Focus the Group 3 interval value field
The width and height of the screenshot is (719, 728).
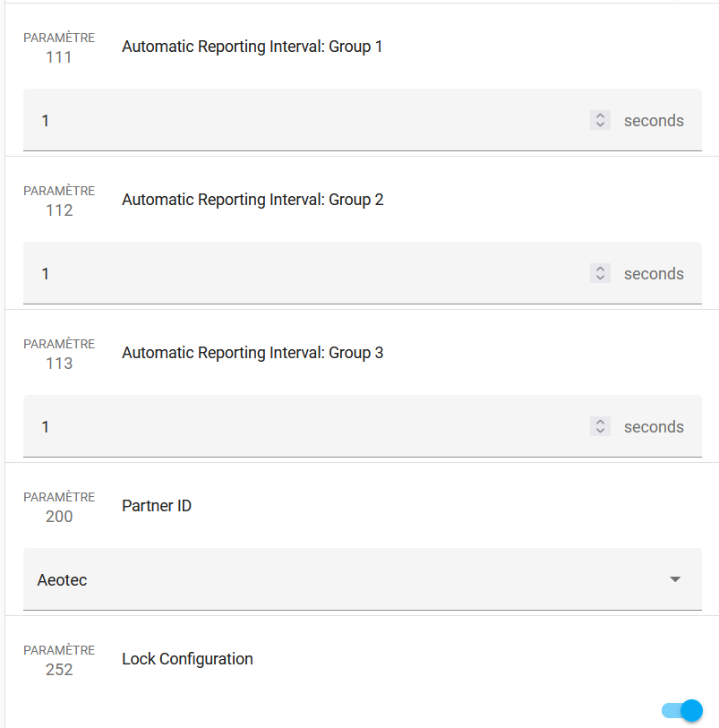click(x=304, y=427)
